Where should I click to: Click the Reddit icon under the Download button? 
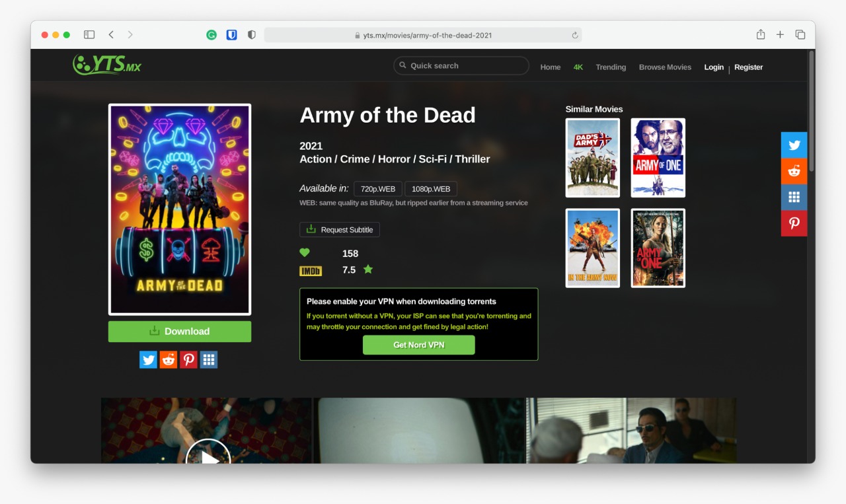tap(169, 359)
